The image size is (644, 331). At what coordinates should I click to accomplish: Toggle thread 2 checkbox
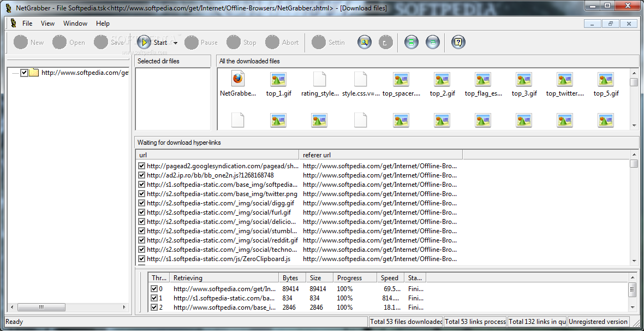[x=154, y=307]
